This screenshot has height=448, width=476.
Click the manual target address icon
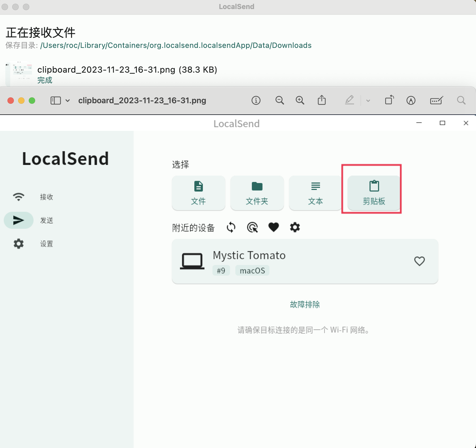(252, 227)
